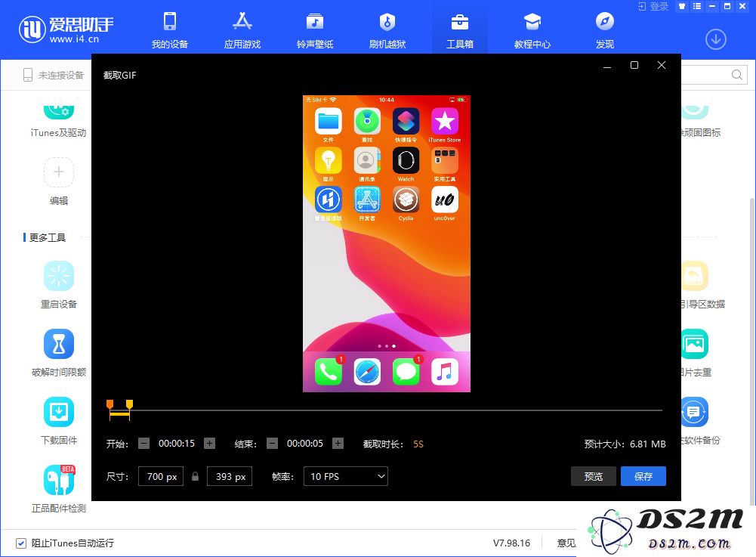Image resolution: width=756 pixels, height=557 pixels.
Task: Open 正品配件检测 tool
Action: [59, 489]
